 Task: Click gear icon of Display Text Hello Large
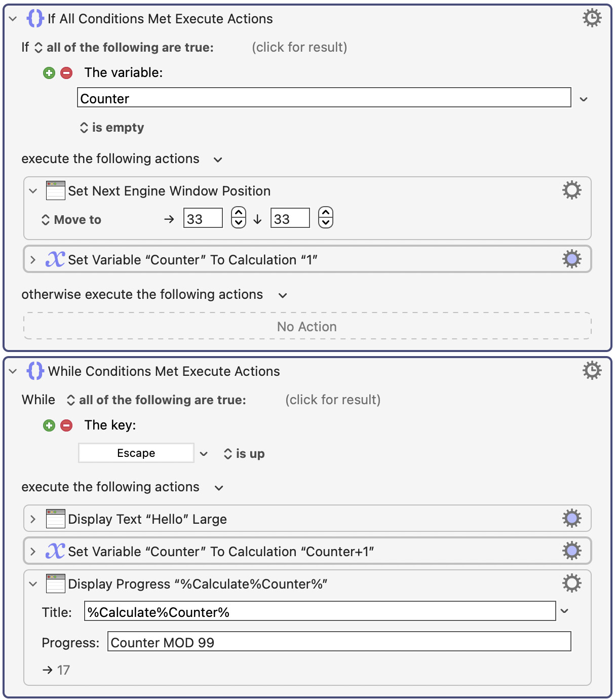572,519
